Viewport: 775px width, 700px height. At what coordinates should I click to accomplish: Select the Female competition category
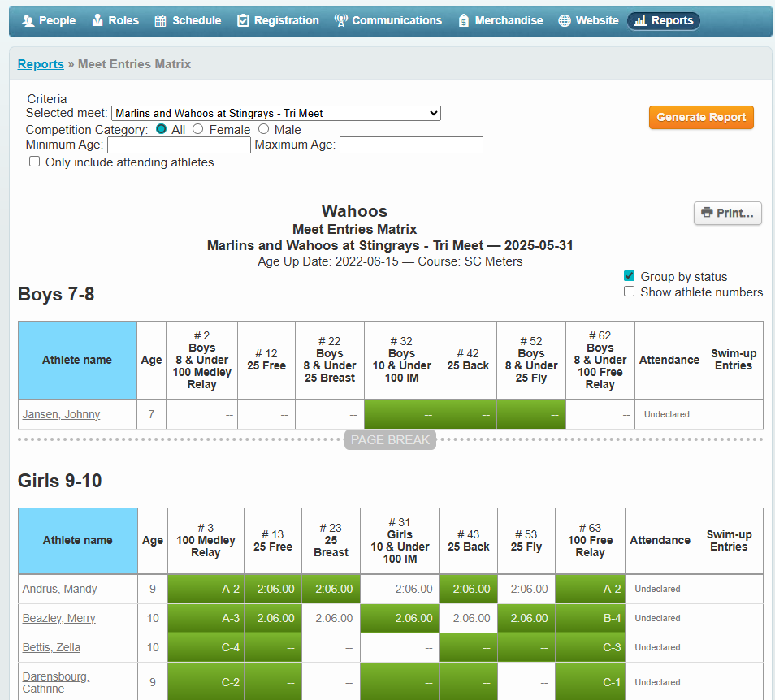pos(197,129)
